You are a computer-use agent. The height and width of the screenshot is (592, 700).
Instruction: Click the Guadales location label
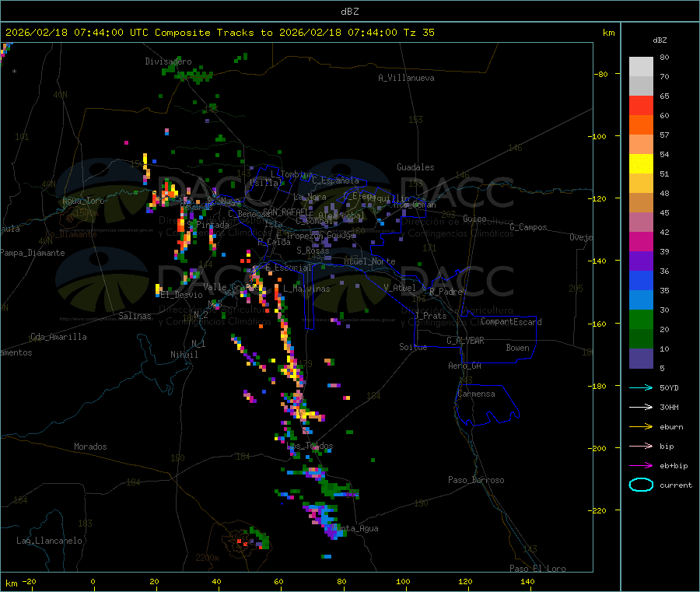pos(415,167)
